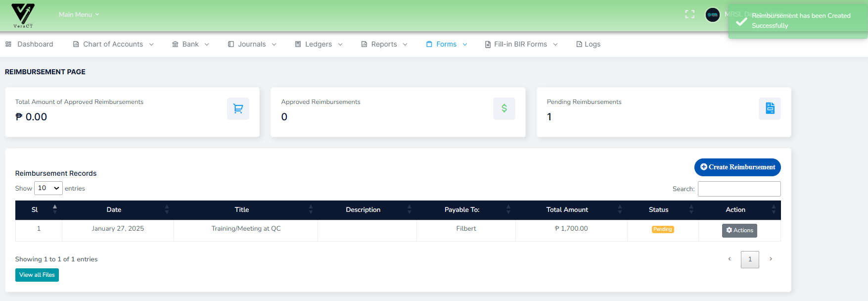The height and width of the screenshot is (301, 868).
Task: Toggle fullscreen mode icon
Action: 689,14
